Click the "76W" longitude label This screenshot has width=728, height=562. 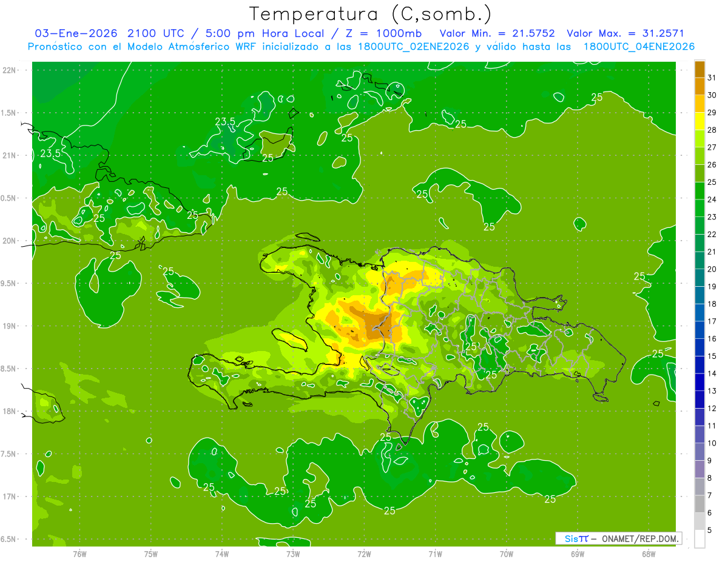pos(79,554)
